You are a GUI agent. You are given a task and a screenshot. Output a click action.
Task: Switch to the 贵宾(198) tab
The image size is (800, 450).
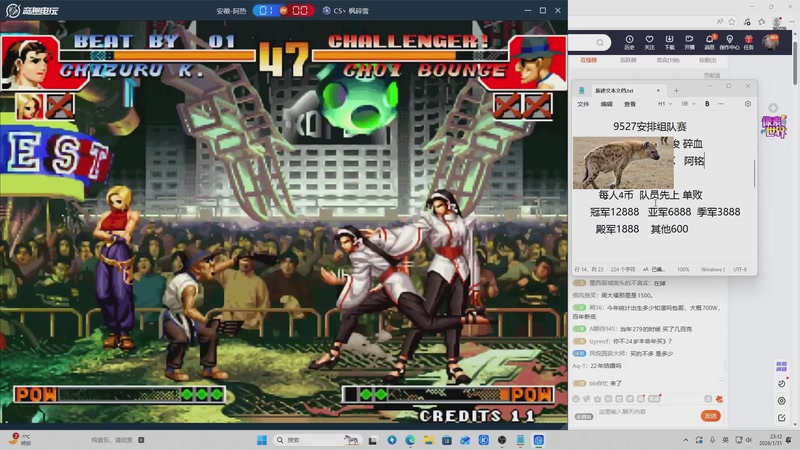(667, 60)
